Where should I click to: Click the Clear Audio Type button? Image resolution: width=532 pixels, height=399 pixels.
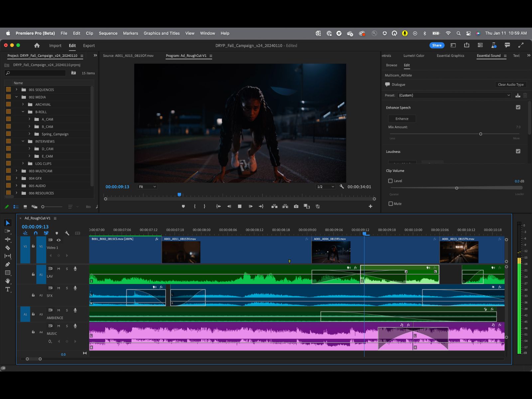pos(510,84)
